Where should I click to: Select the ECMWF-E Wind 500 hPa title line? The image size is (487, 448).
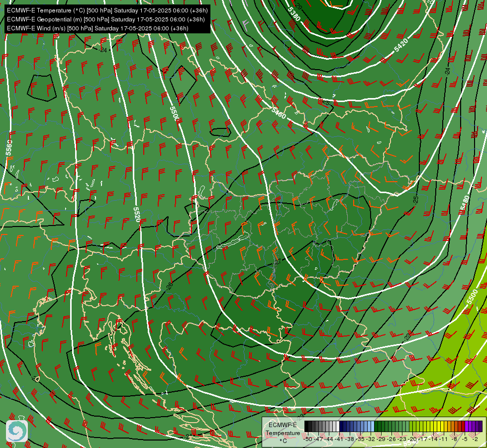coord(97,28)
